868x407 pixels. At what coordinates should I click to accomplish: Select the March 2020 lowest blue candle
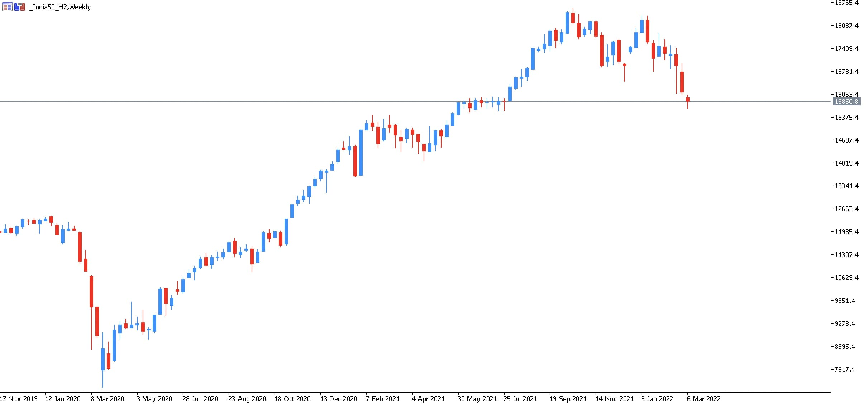(103, 359)
